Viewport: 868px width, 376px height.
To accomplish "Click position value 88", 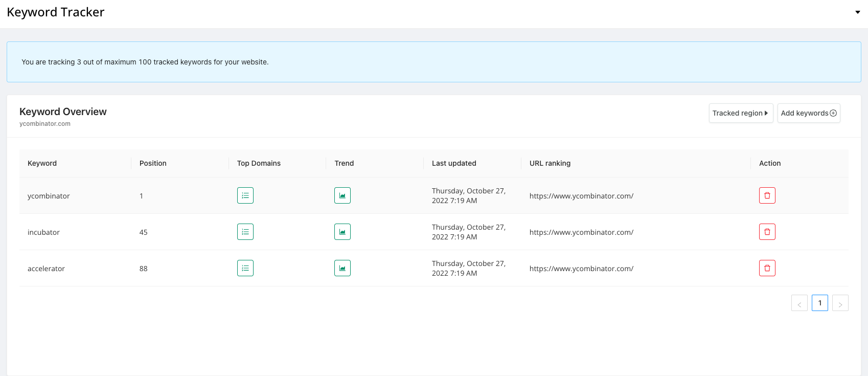I will point(144,269).
